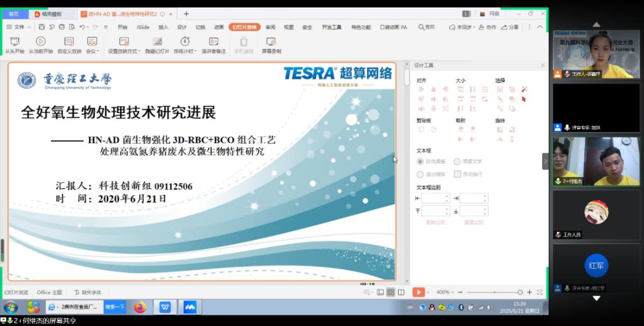Viewport: 644px width, 326px height.
Task: Select the 溢出缩排 radio button
Action: [x=419, y=174]
